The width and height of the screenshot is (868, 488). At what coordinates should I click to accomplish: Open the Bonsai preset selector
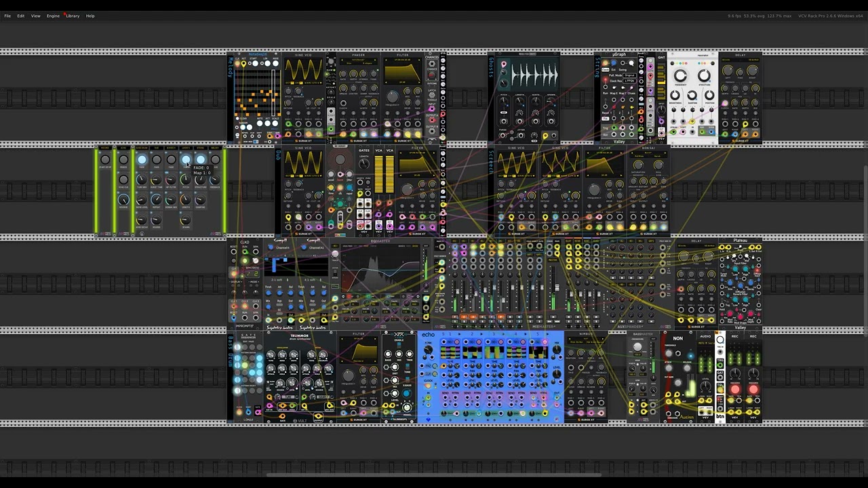[648, 152]
